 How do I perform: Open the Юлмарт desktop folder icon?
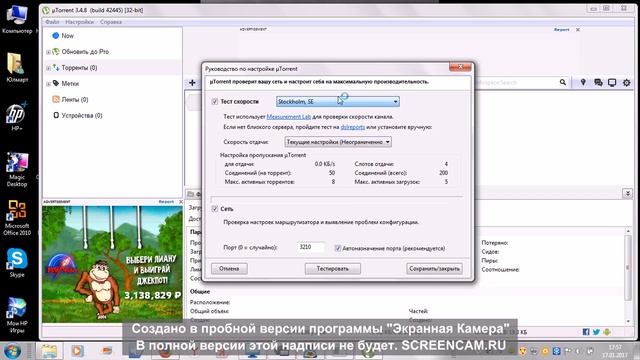tap(17, 67)
